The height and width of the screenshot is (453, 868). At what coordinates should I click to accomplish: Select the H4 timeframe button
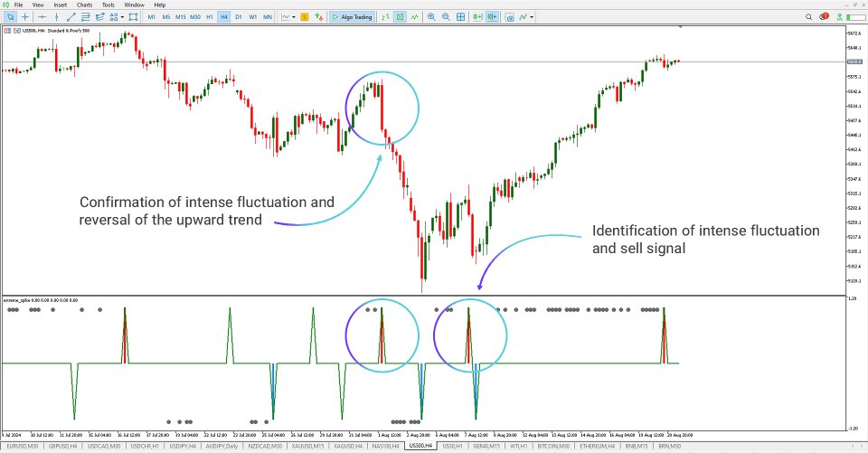[223, 17]
